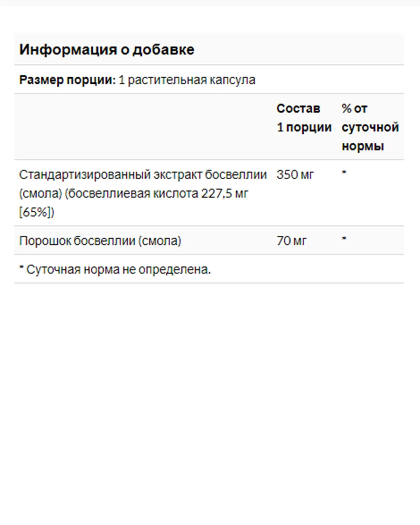Click the '1 порции' header line
Viewport: 420px width, 525px height.
tap(304, 127)
